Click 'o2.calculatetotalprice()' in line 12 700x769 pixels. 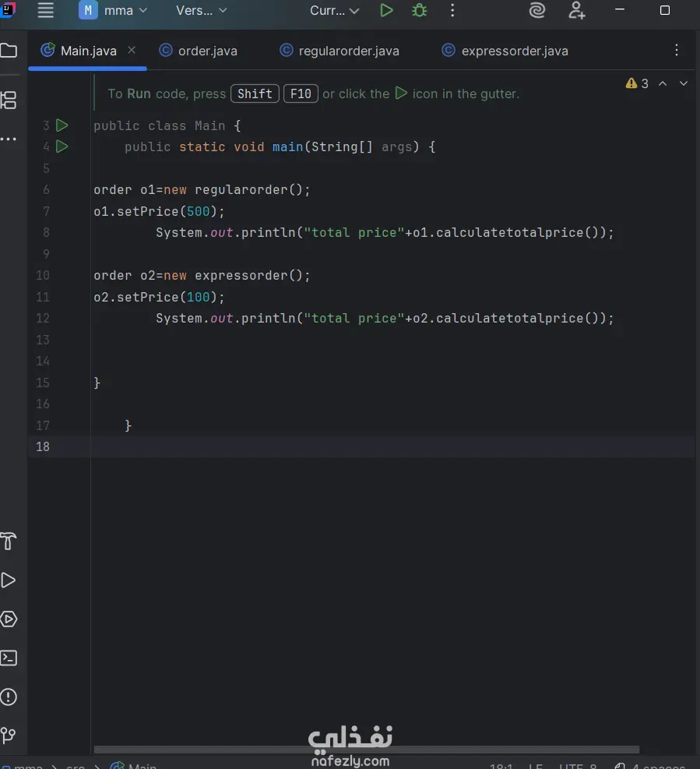pyautogui.click(x=506, y=319)
